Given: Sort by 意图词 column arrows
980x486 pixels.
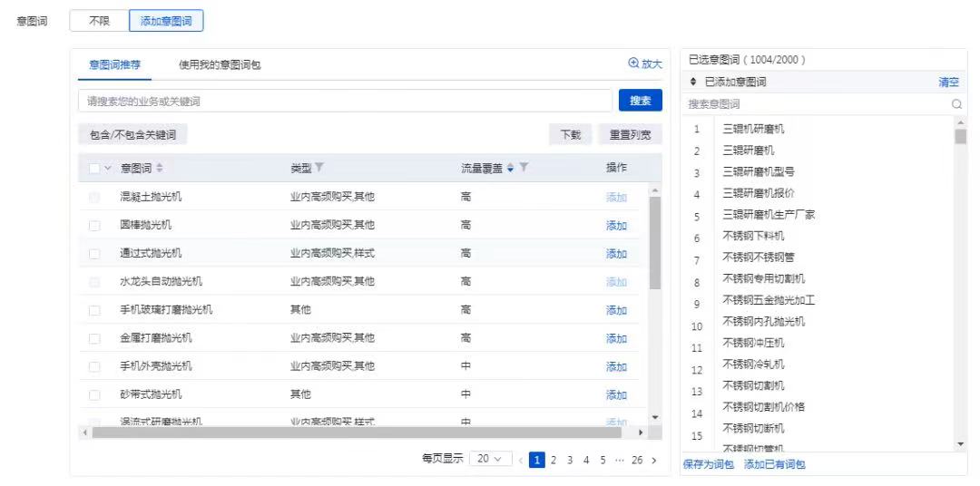Looking at the screenshot, I should coord(160,168).
